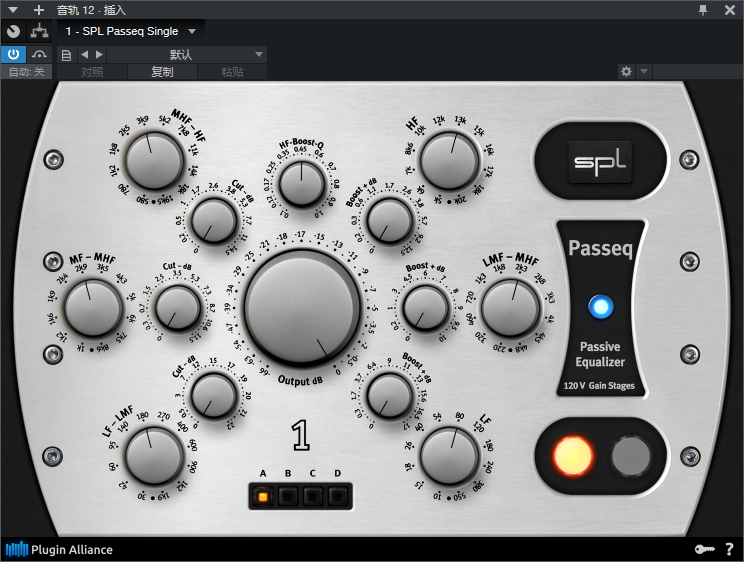The width and height of the screenshot is (744, 562).
Task: Open the key license icon
Action: click(705, 549)
